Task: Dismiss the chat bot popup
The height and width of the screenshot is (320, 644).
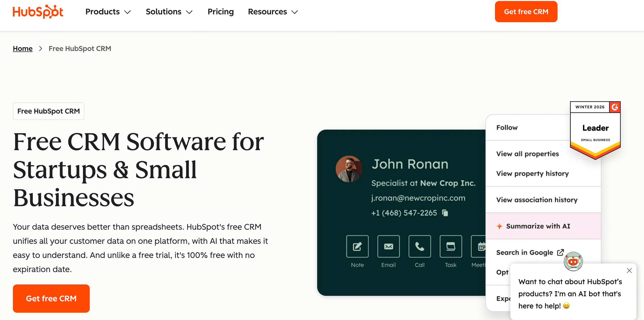Action: click(629, 271)
